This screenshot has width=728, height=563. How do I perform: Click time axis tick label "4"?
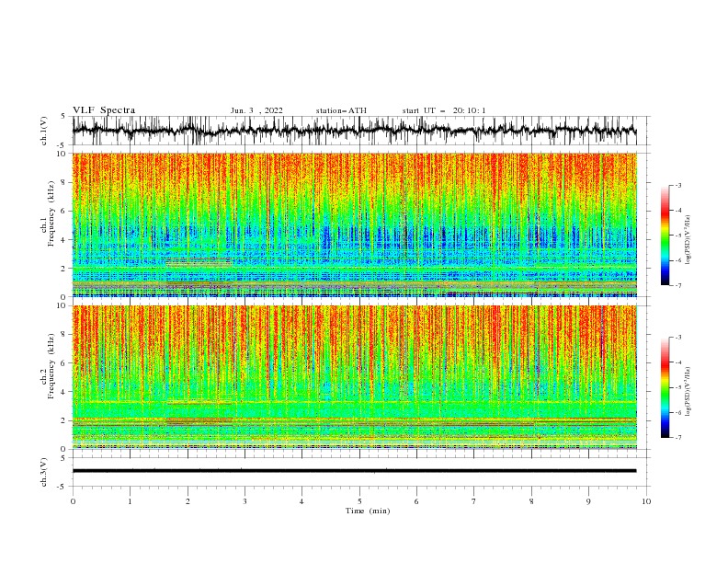tap(301, 501)
